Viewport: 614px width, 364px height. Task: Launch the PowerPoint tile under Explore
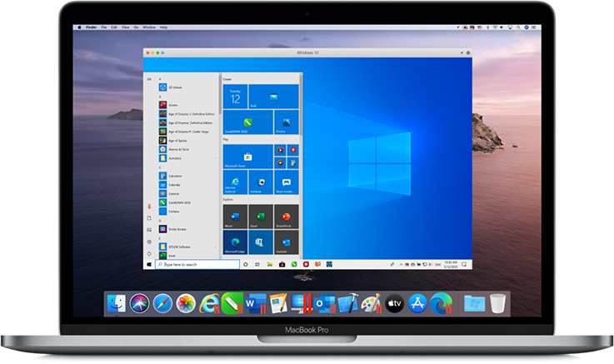[287, 217]
